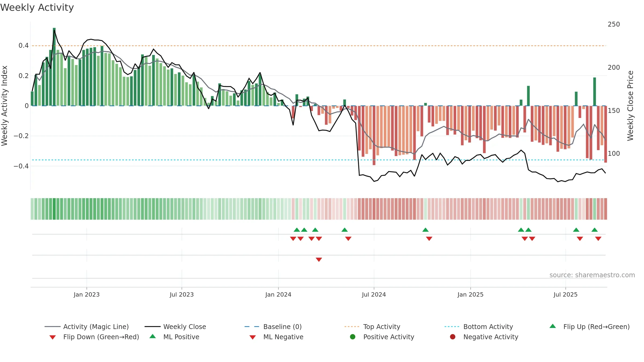
Task: Click the −0.2 tick on the activity axis
Action: (x=21, y=136)
